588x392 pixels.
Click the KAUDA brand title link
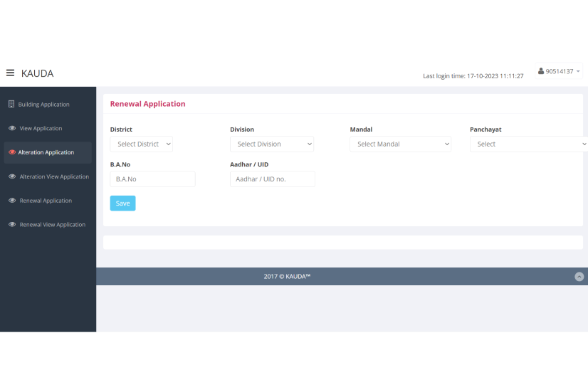pyautogui.click(x=37, y=73)
